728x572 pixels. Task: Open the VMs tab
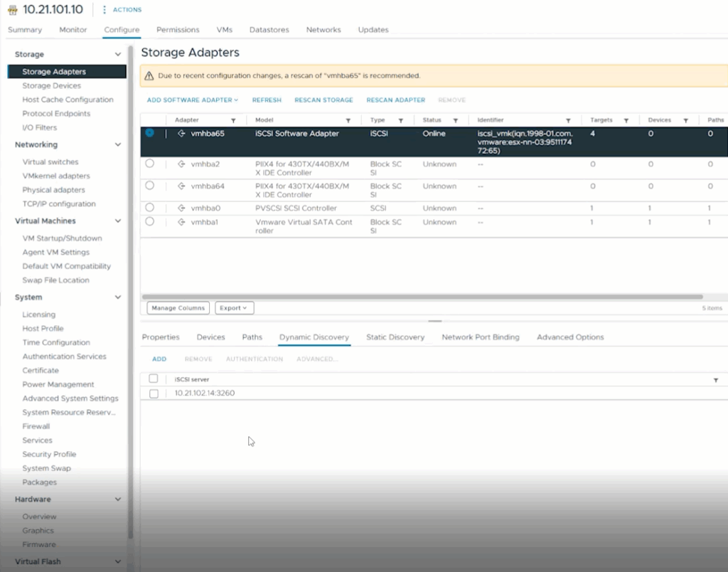point(224,30)
